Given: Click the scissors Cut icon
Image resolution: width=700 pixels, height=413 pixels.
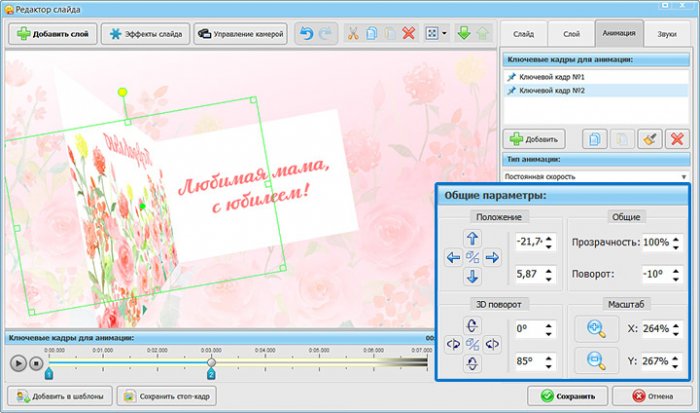Looking at the screenshot, I should coord(352,34).
